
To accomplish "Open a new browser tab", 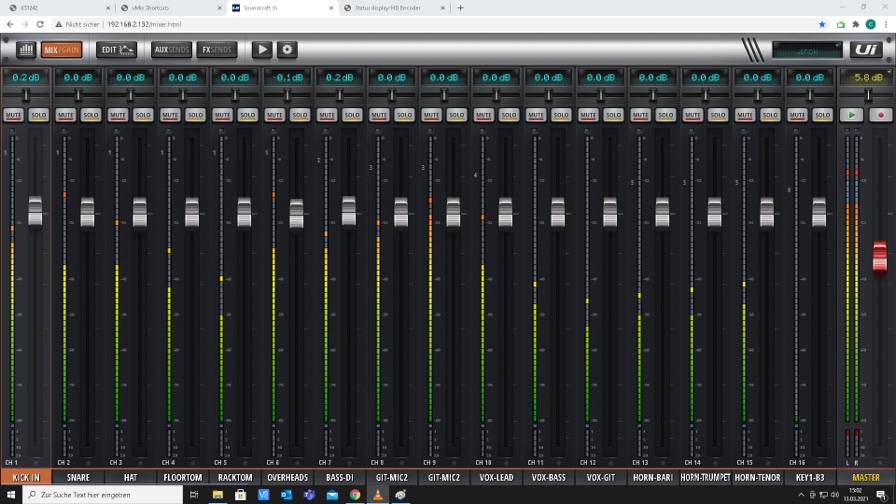I will pos(461,8).
